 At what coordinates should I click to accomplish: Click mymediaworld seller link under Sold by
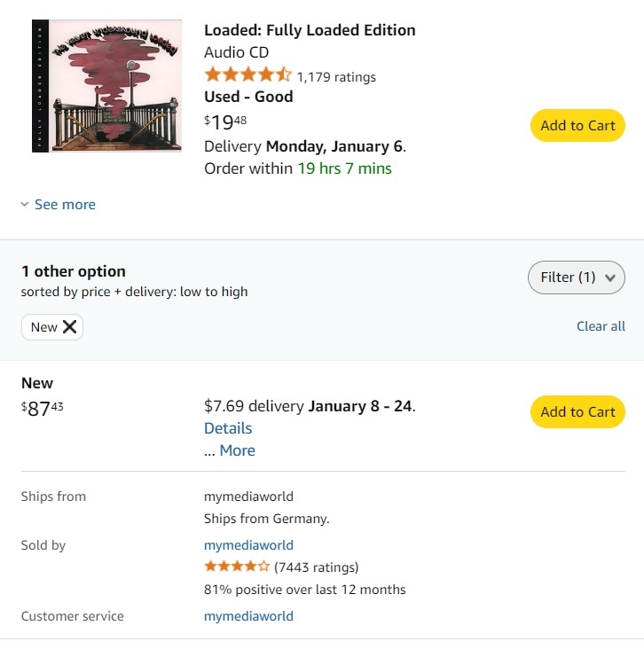[248, 545]
